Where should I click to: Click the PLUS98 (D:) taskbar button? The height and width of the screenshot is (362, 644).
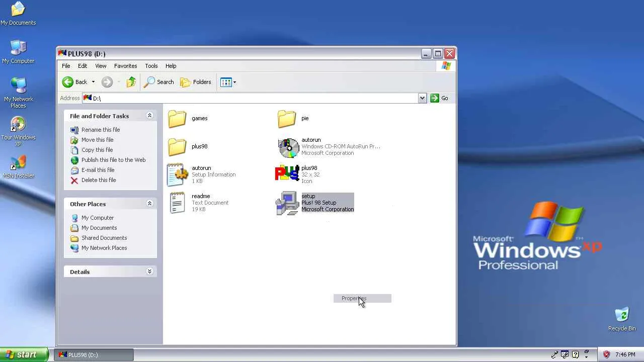(x=94, y=354)
